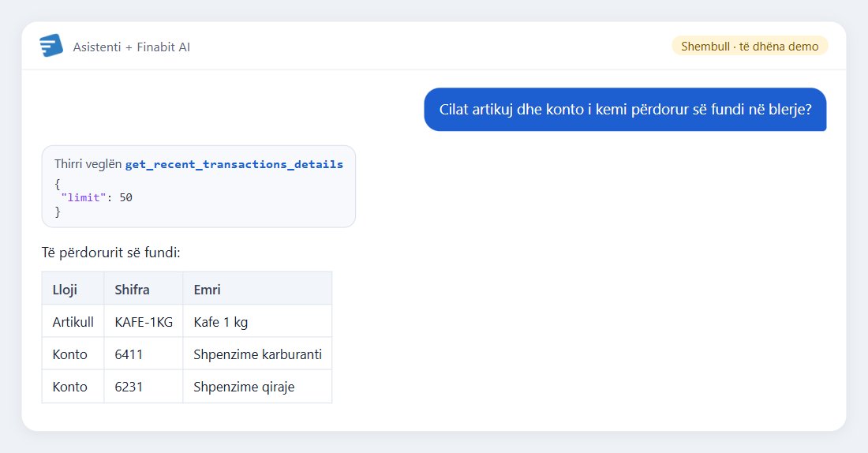This screenshot has height=453, width=868.
Task: Click the get_recent_transactions_details tool name
Action: [x=234, y=164]
